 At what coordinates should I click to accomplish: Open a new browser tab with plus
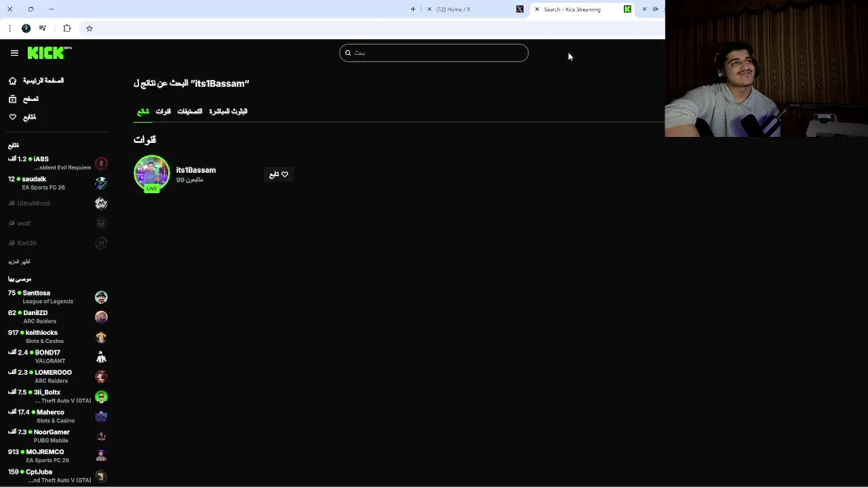pos(413,9)
